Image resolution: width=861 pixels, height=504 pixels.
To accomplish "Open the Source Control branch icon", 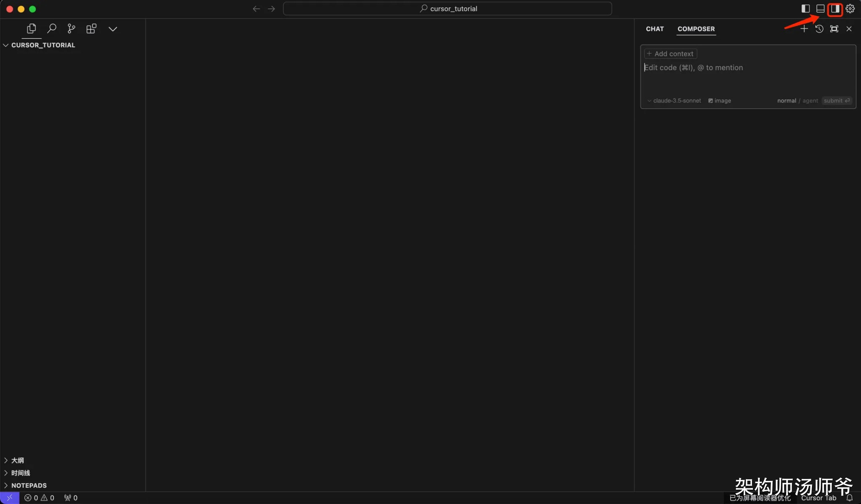I will pyautogui.click(x=71, y=29).
